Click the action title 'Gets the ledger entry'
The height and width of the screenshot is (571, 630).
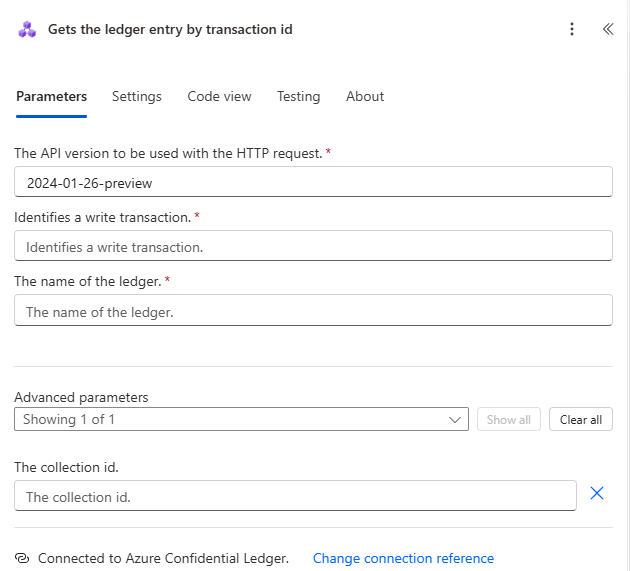point(170,29)
